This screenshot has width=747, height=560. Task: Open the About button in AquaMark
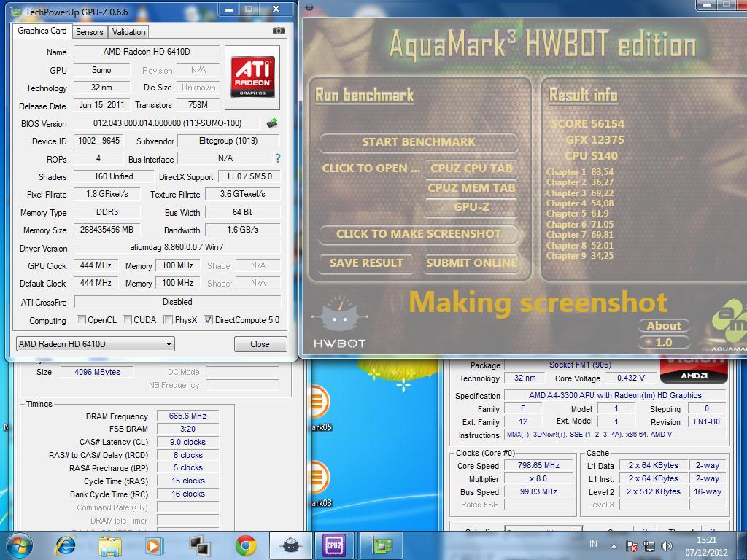664,326
